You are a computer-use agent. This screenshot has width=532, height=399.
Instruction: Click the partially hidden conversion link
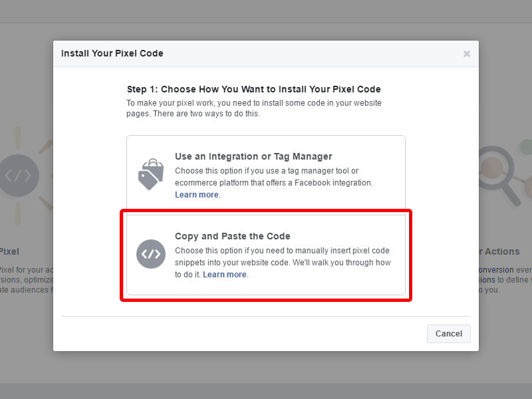click(x=496, y=270)
